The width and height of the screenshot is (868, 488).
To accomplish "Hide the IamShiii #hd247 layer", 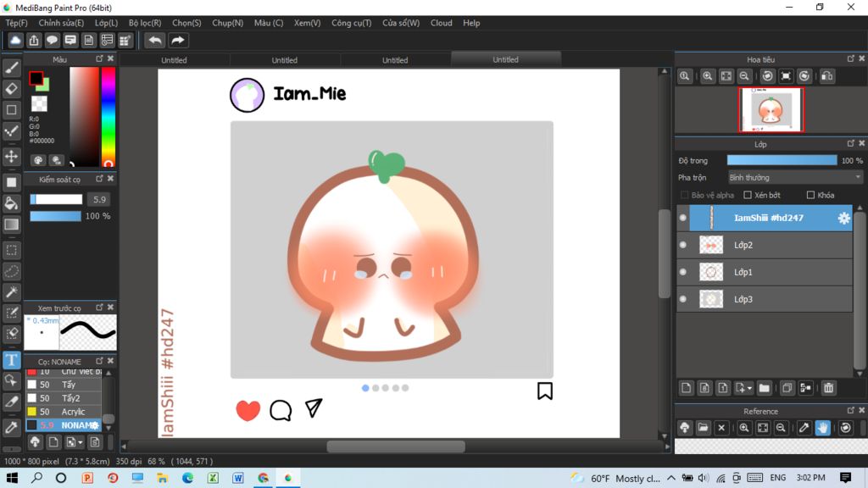I will coord(683,218).
